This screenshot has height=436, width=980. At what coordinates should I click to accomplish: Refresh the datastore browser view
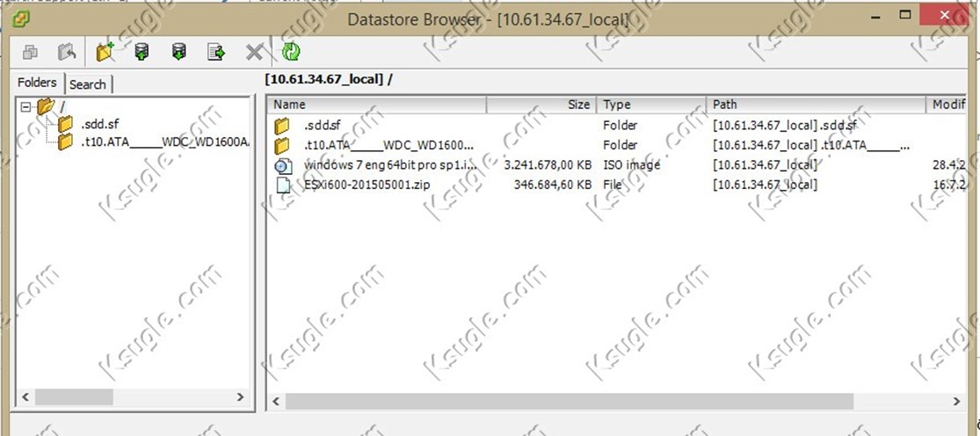(291, 52)
